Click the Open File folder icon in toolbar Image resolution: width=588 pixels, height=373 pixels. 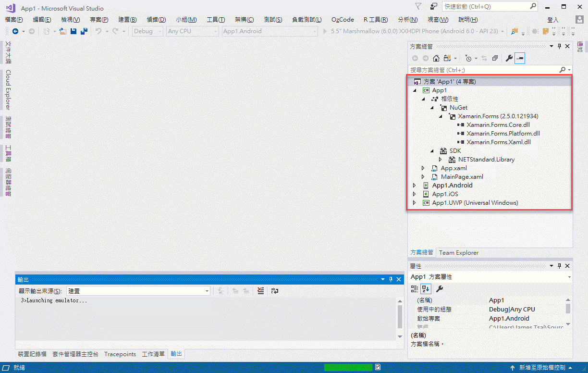(x=62, y=31)
